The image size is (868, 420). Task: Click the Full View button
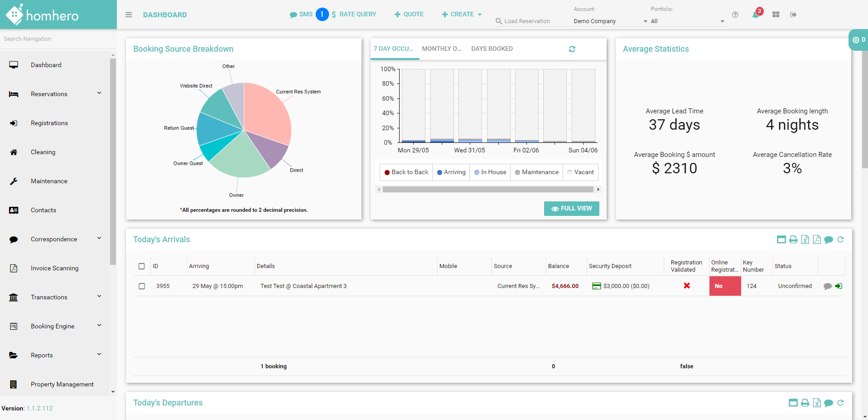[571, 209]
